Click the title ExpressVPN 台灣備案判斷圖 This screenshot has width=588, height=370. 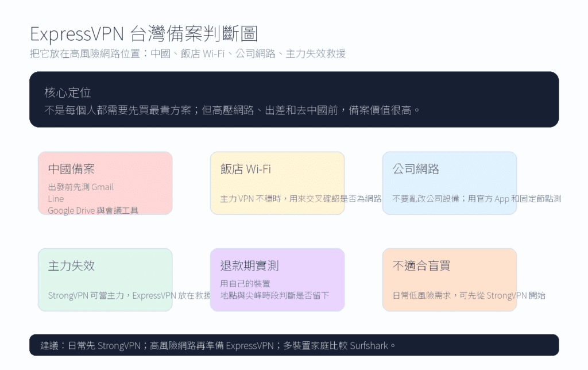(x=144, y=34)
